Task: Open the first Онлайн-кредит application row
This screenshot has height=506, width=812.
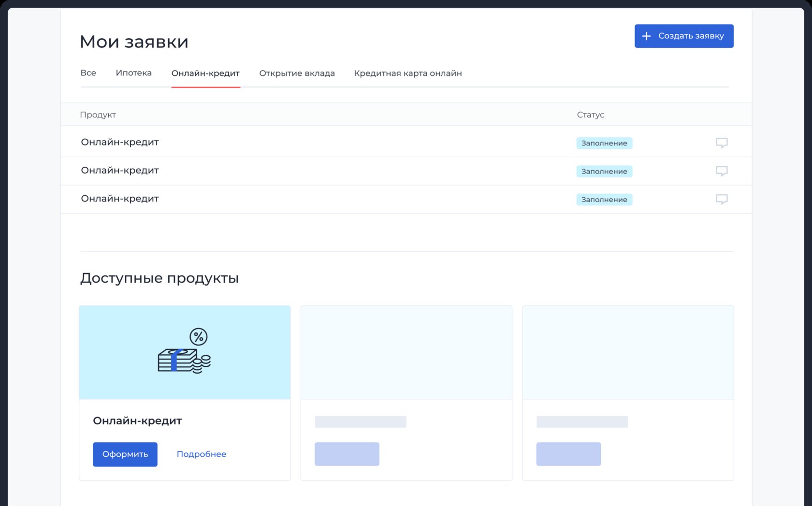Action: 120,142
